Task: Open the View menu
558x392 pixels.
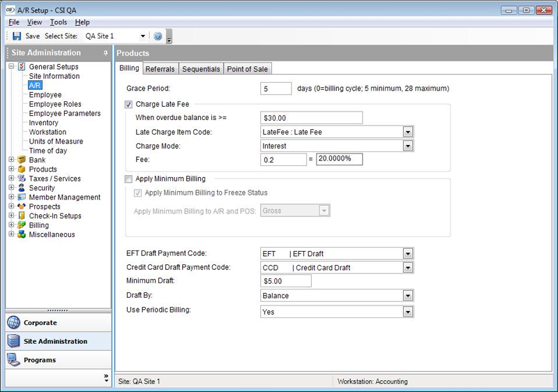Action: tap(34, 22)
